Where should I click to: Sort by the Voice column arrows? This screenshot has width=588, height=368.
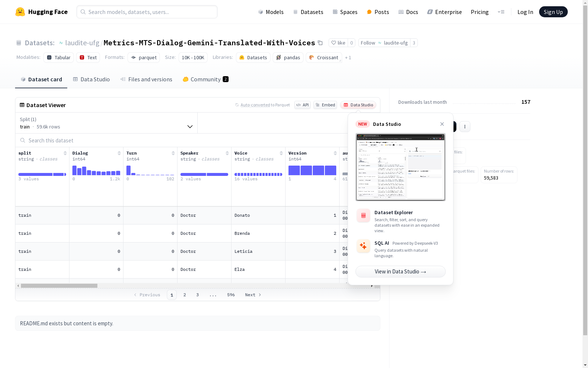281,153
